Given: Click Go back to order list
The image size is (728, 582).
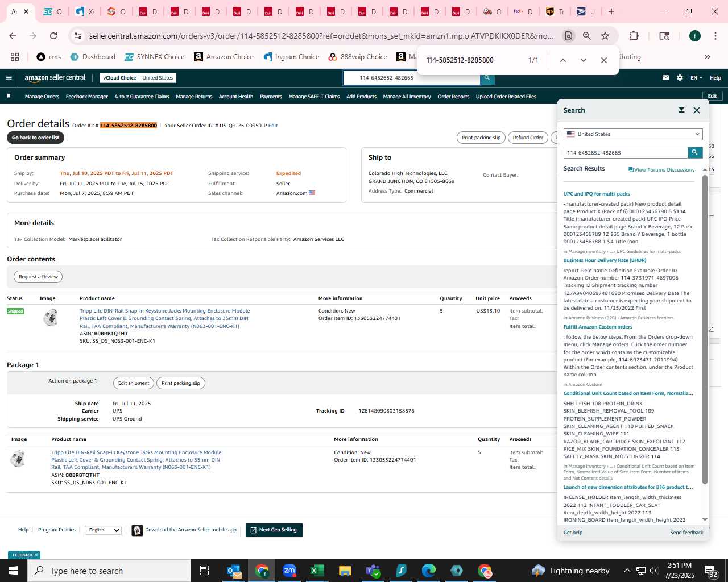Looking at the screenshot, I should [36, 138].
